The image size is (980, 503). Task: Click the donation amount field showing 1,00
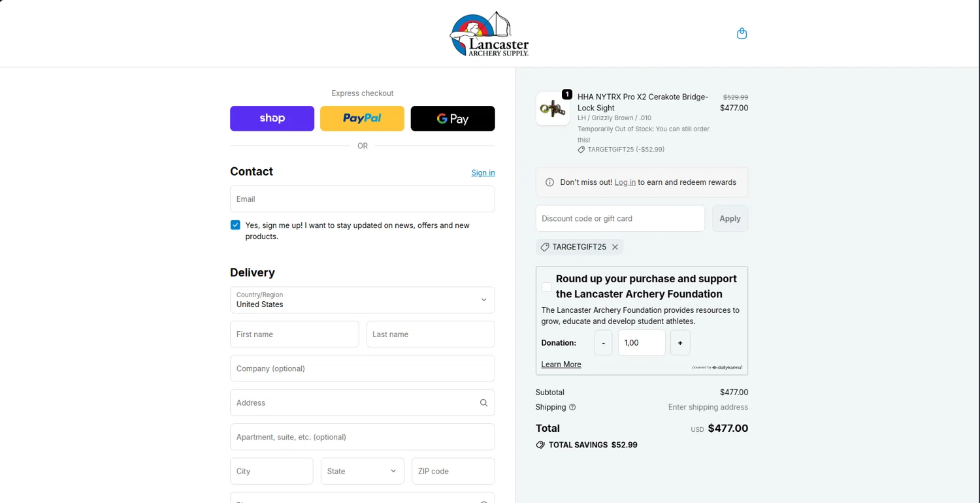(642, 343)
